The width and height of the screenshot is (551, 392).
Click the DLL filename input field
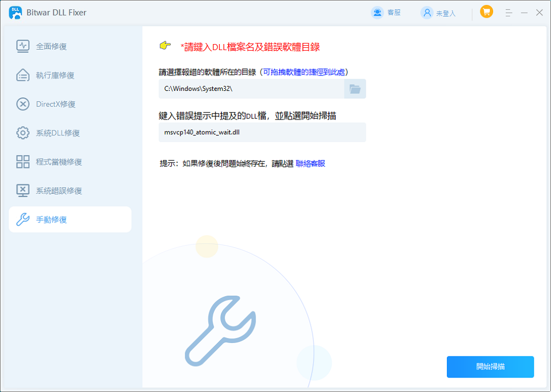262,132
